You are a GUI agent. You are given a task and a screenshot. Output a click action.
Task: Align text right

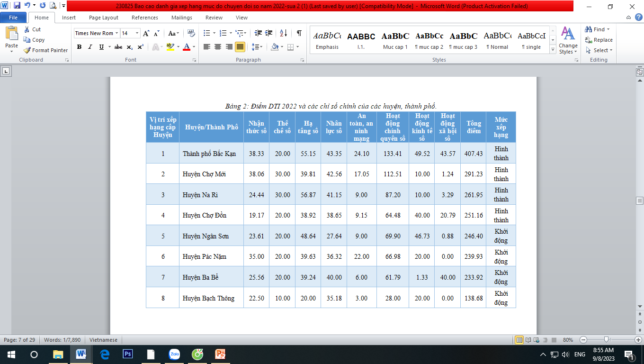click(x=229, y=47)
